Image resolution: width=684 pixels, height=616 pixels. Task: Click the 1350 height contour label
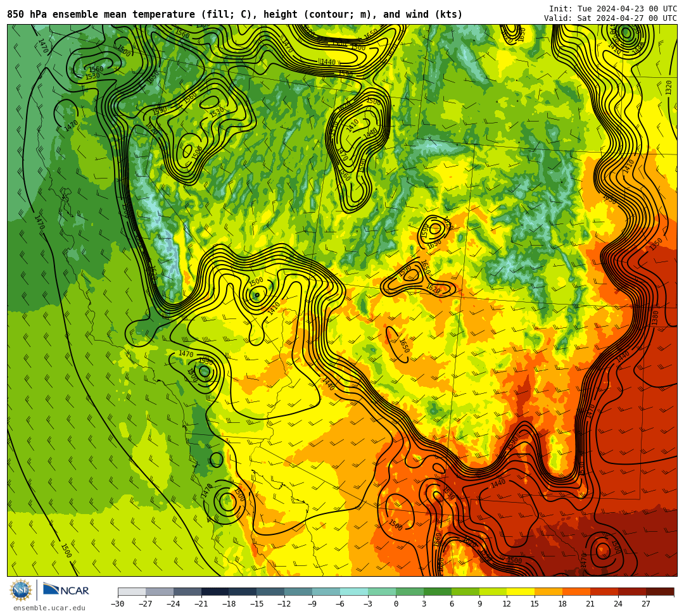[x=655, y=244]
